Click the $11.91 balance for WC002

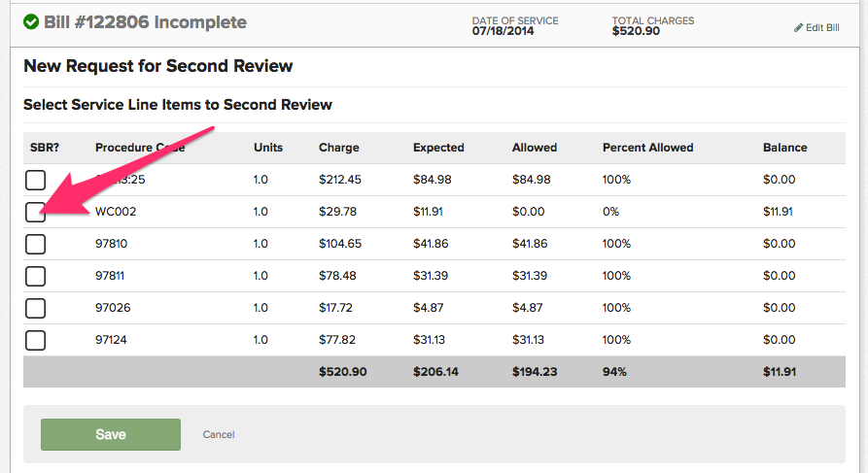point(779,212)
